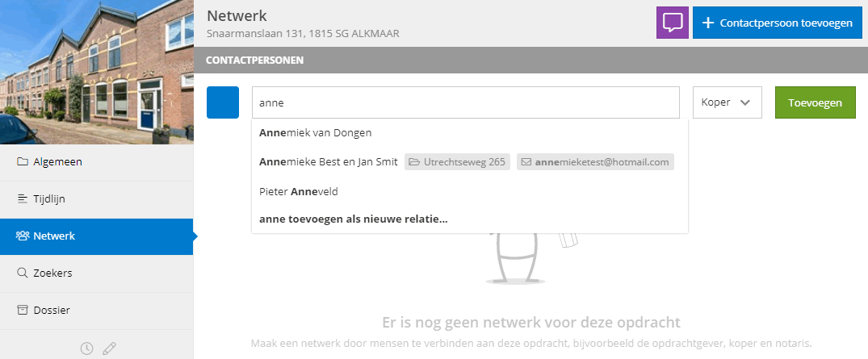Open the property photo thumbnail
Screen dimensions: 868x359
(97, 72)
